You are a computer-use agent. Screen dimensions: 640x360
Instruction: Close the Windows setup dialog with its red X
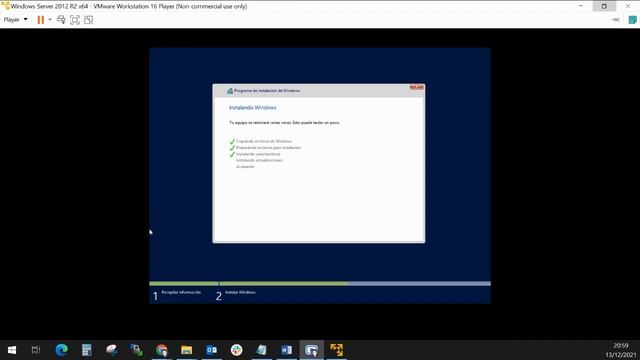(x=417, y=87)
